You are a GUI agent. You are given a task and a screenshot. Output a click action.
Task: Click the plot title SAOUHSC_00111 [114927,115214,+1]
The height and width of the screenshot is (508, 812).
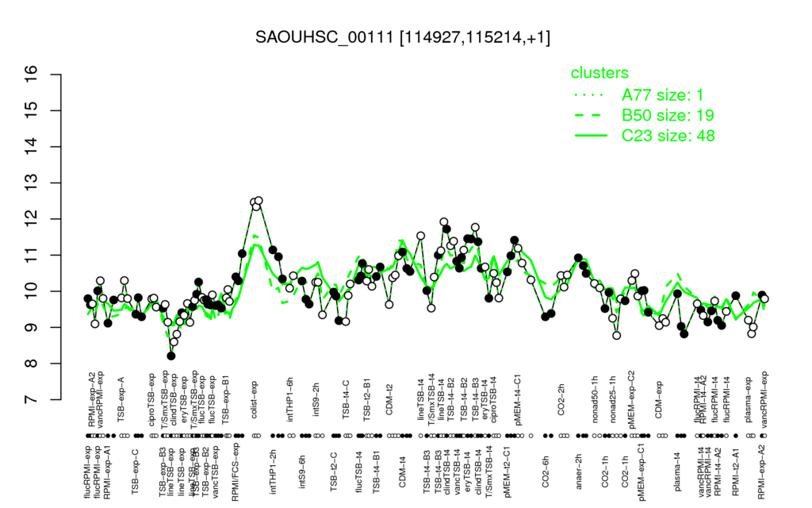coord(403,37)
